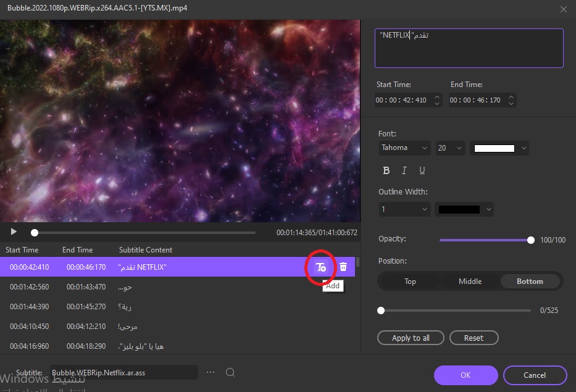Open the Tahoma font dropdown
Image resolution: width=576 pixels, height=392 pixels.
[404, 148]
